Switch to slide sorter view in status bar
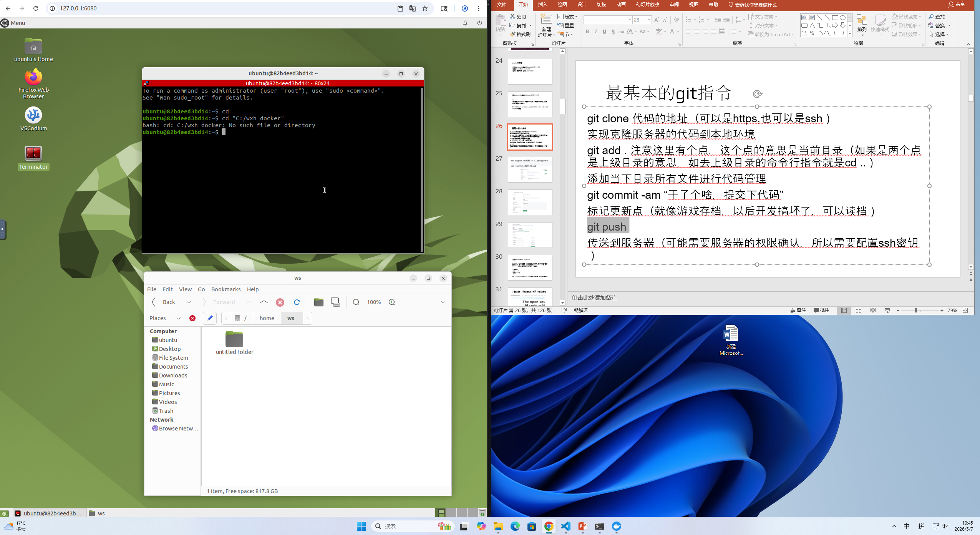 [859, 311]
